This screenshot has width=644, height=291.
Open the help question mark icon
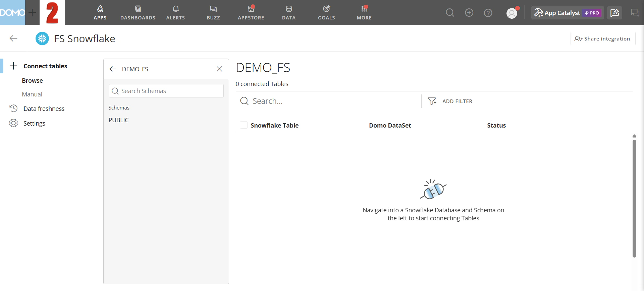[488, 13]
